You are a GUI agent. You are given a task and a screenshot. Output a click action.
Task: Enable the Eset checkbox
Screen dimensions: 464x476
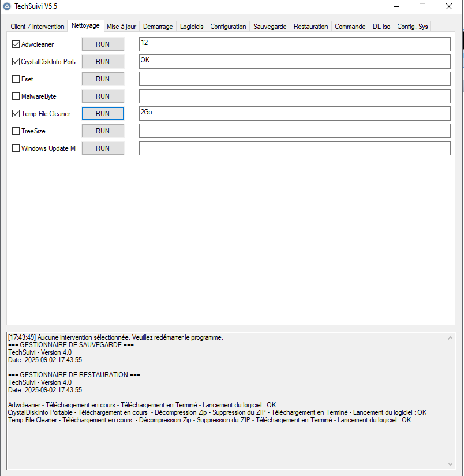click(x=14, y=79)
